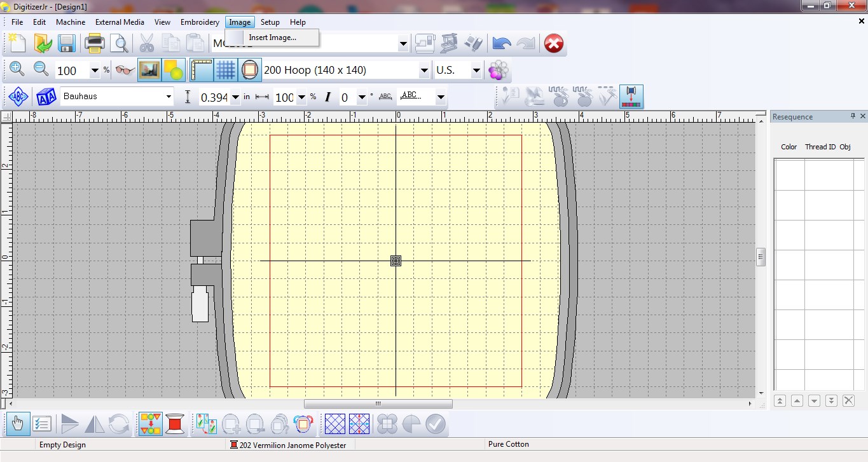Expand the zoom percentage dropdown
The width and height of the screenshot is (868, 462).
[x=95, y=71]
